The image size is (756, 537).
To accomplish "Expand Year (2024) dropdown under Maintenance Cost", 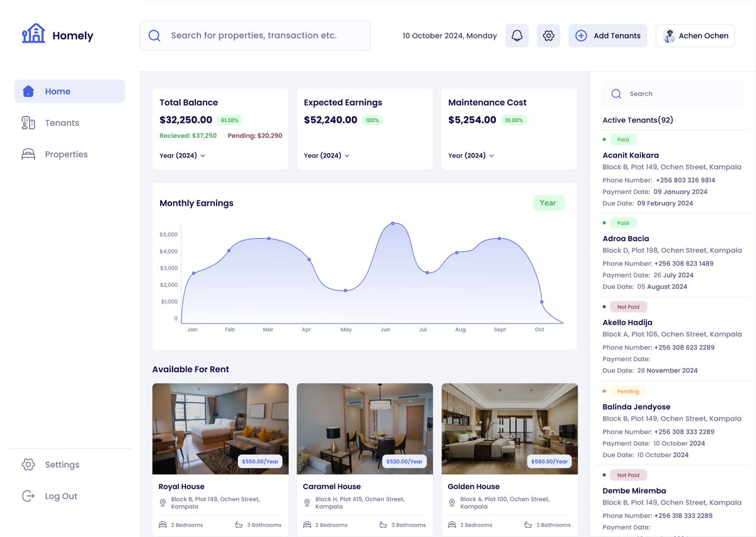I will pyautogui.click(x=471, y=155).
